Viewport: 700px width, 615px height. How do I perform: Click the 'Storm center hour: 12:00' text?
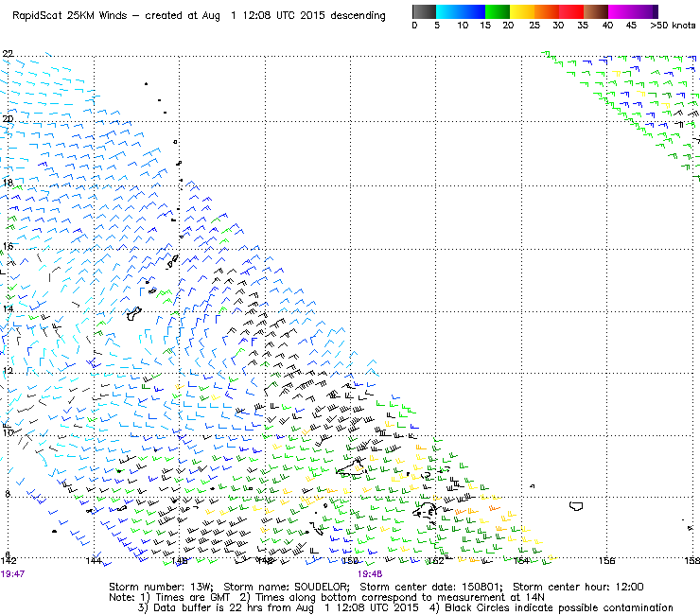(x=578, y=587)
